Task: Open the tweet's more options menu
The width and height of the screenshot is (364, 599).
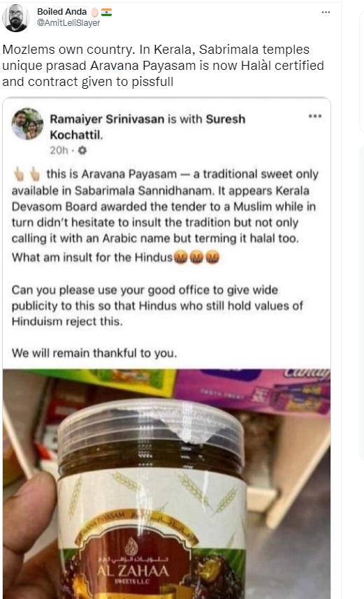Action: point(326,12)
